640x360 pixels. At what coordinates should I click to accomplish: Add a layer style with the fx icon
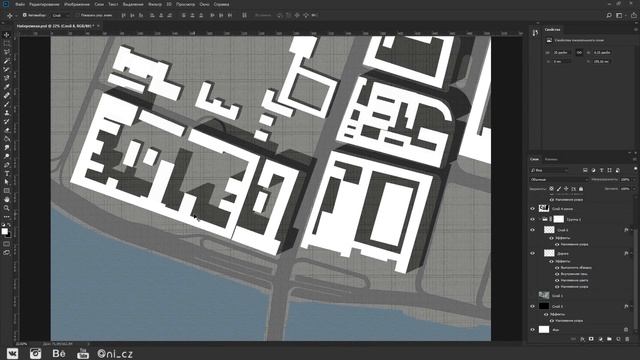click(582, 339)
